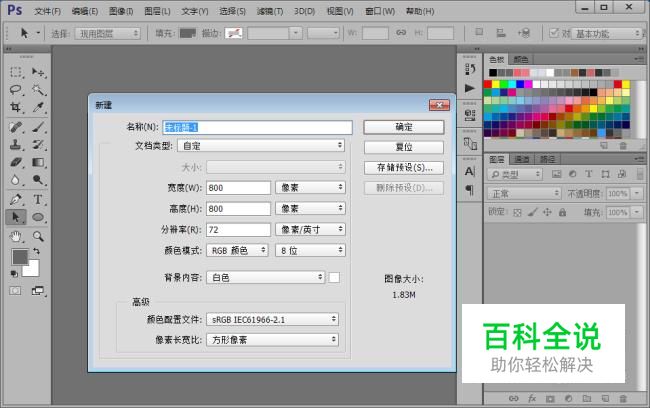
Task: Open the 编辑(E) menu
Action: click(85, 11)
